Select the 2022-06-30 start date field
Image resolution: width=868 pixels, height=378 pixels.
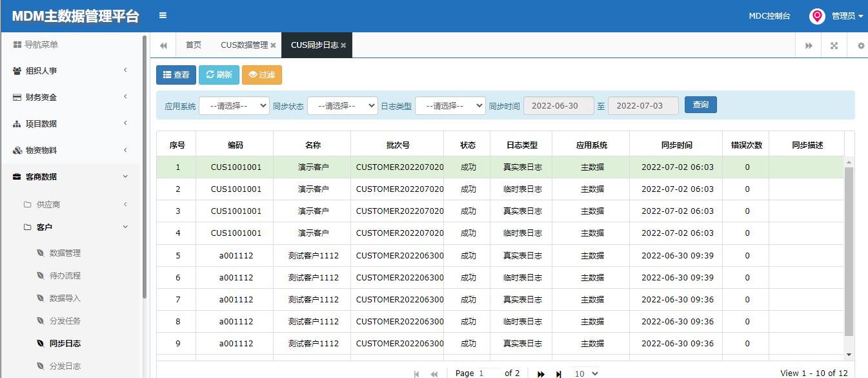coord(558,105)
